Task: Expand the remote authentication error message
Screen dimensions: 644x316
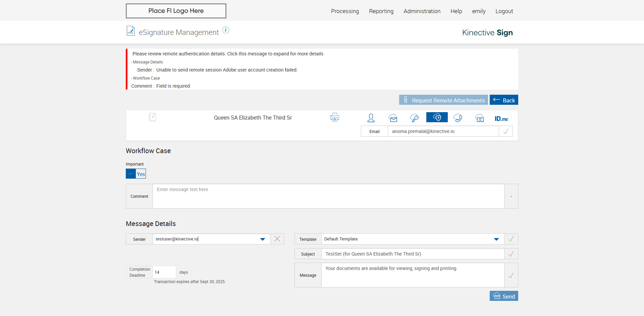Action: click(228, 54)
